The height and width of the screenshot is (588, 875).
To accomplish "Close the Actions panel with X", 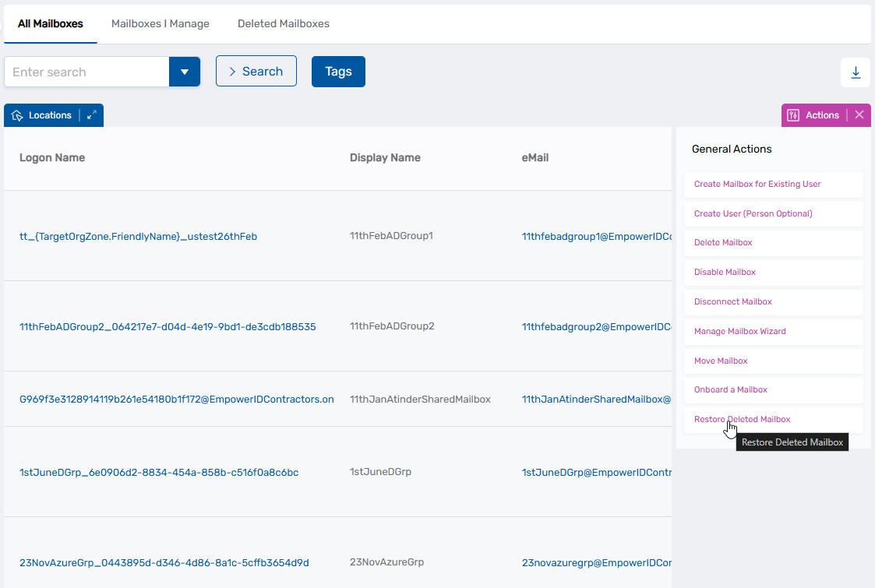I will point(859,115).
